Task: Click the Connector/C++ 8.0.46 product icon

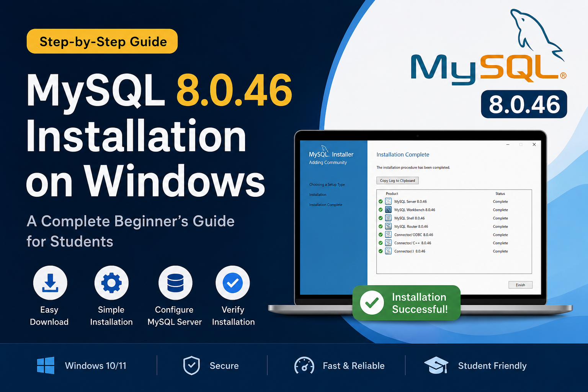Action: point(388,243)
